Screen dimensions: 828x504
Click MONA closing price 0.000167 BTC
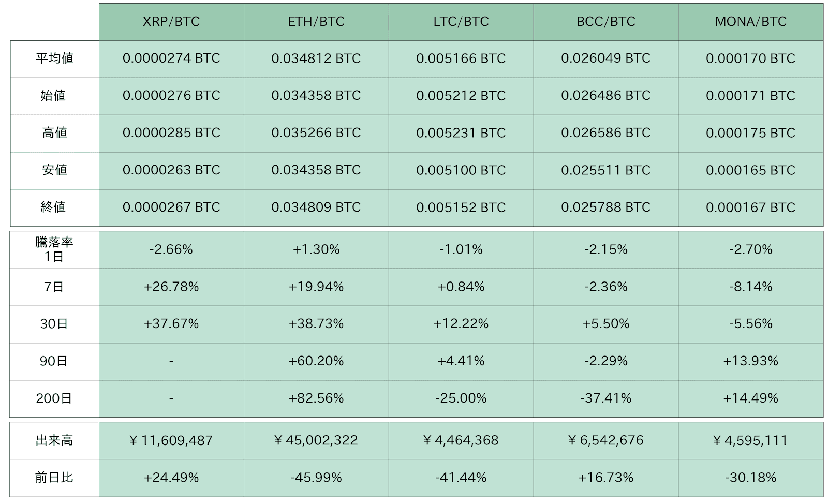coord(750,207)
